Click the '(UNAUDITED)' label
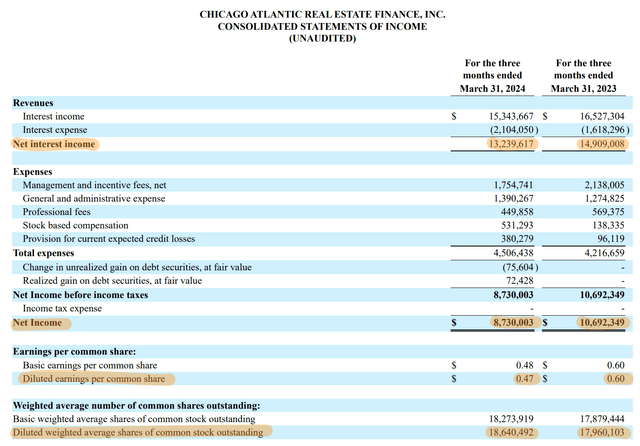The image size is (640, 446). point(322,38)
